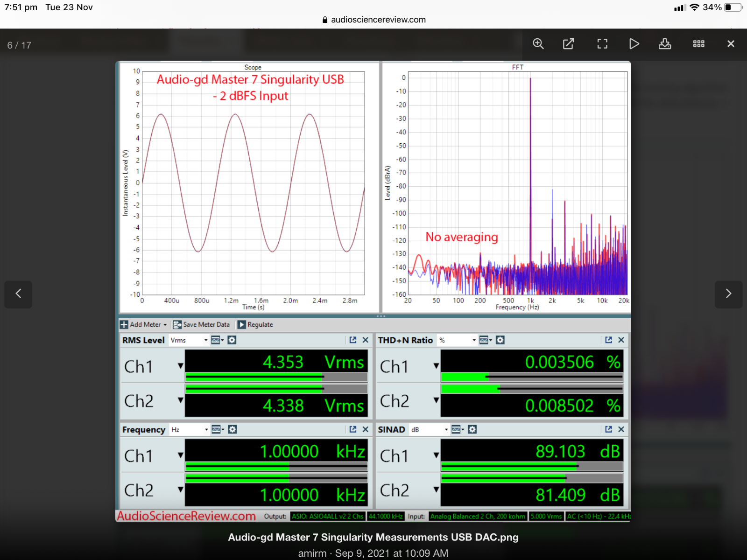Start the slideshow with the play icon
The image size is (747, 560).
point(634,44)
